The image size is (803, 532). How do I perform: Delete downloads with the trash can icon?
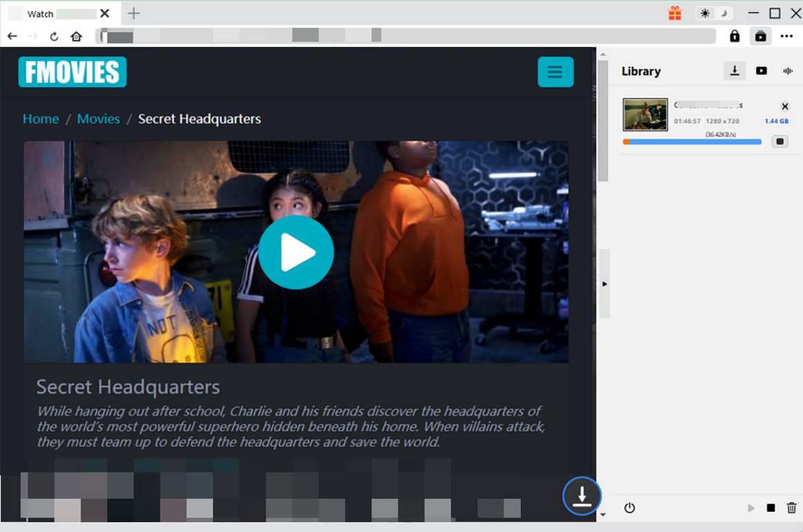[791, 508]
